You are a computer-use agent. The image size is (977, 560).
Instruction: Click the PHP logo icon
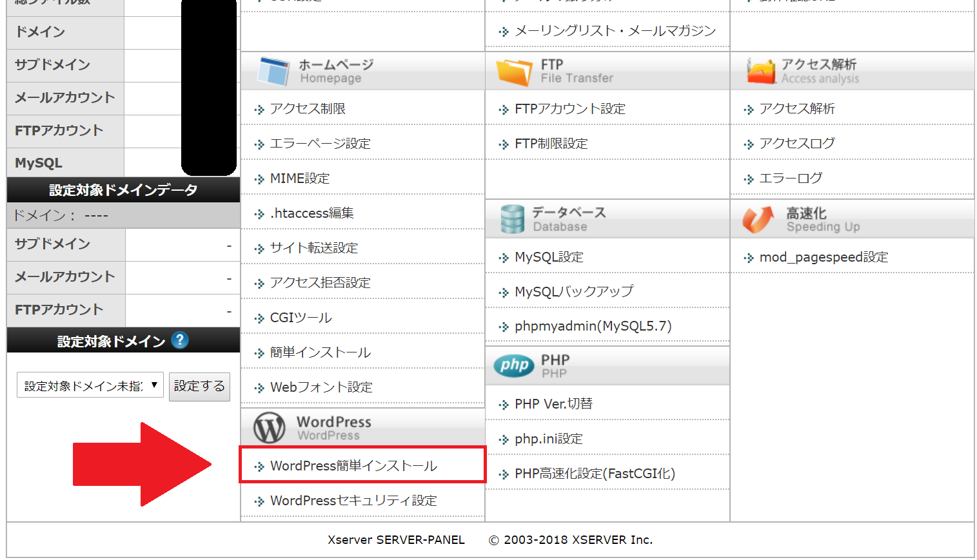[514, 365]
